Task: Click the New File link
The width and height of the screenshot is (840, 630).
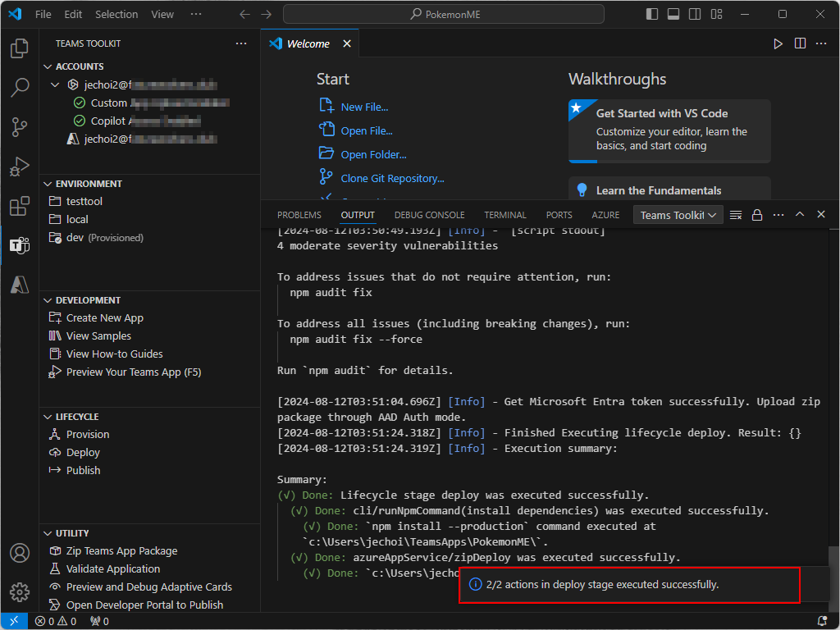Action: click(x=364, y=107)
